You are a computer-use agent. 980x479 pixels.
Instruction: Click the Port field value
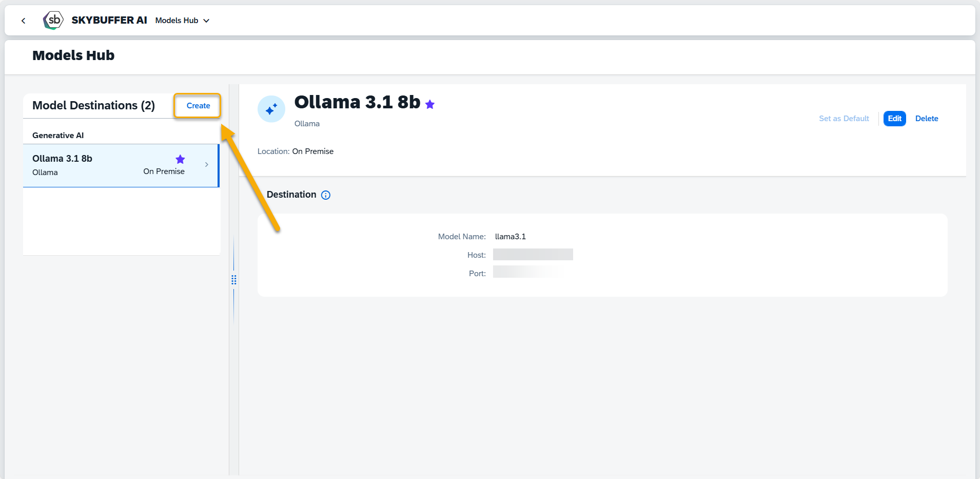[x=528, y=272]
